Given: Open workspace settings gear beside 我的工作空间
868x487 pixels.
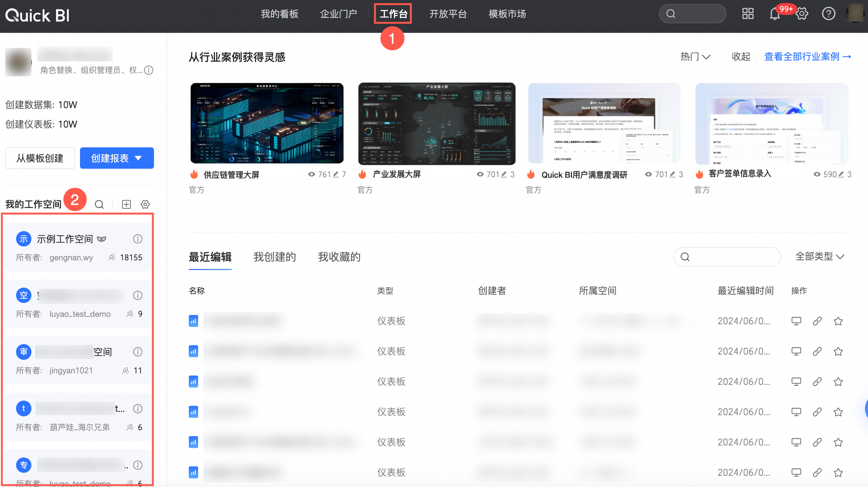Looking at the screenshot, I should tap(145, 204).
